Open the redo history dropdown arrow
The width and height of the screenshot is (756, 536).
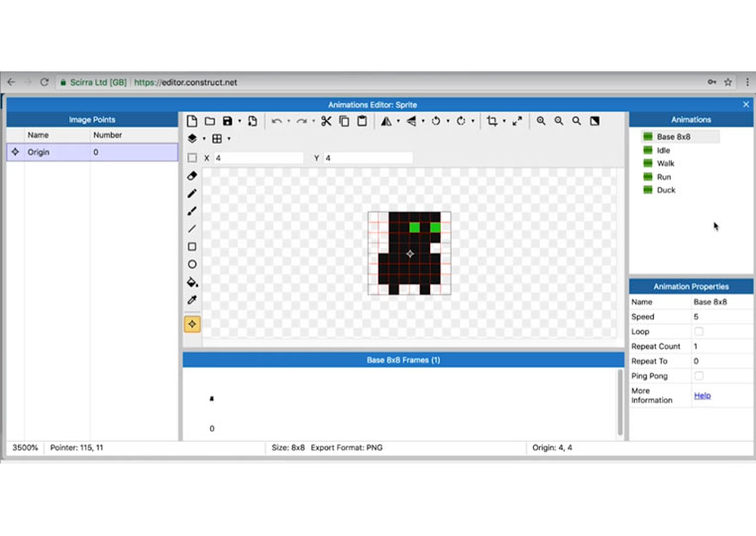coord(313,121)
